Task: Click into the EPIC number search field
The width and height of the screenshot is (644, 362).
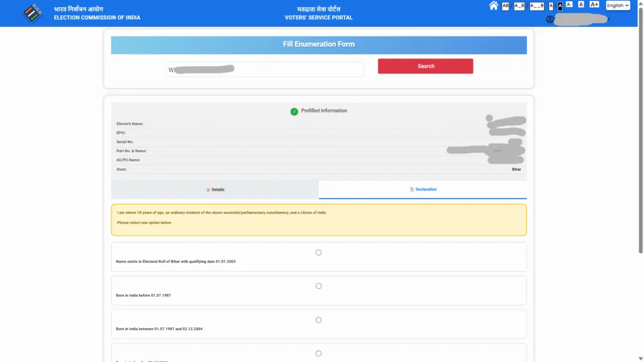Action: coord(265,69)
